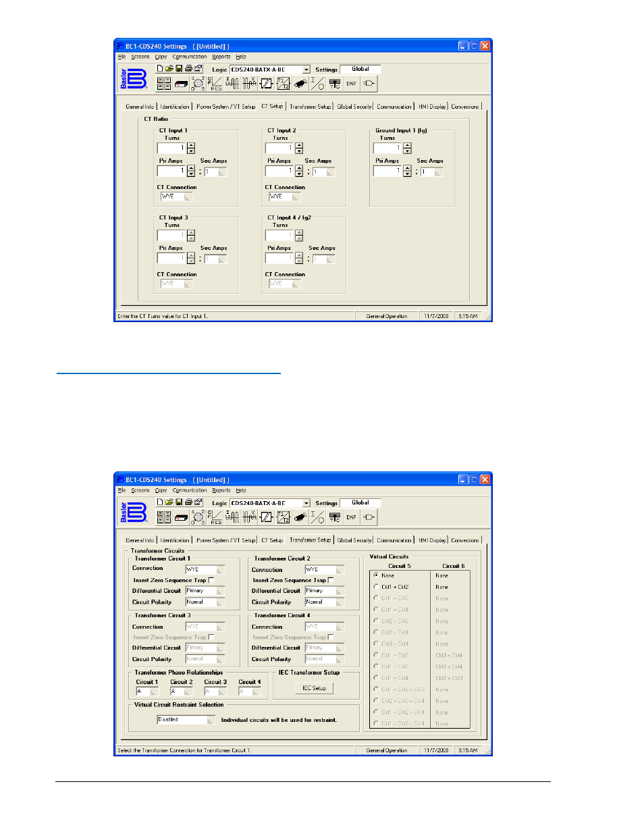644x834 pixels.
Task: Click DNP toolbar icon in Transformer Setup window
Action: (351, 517)
